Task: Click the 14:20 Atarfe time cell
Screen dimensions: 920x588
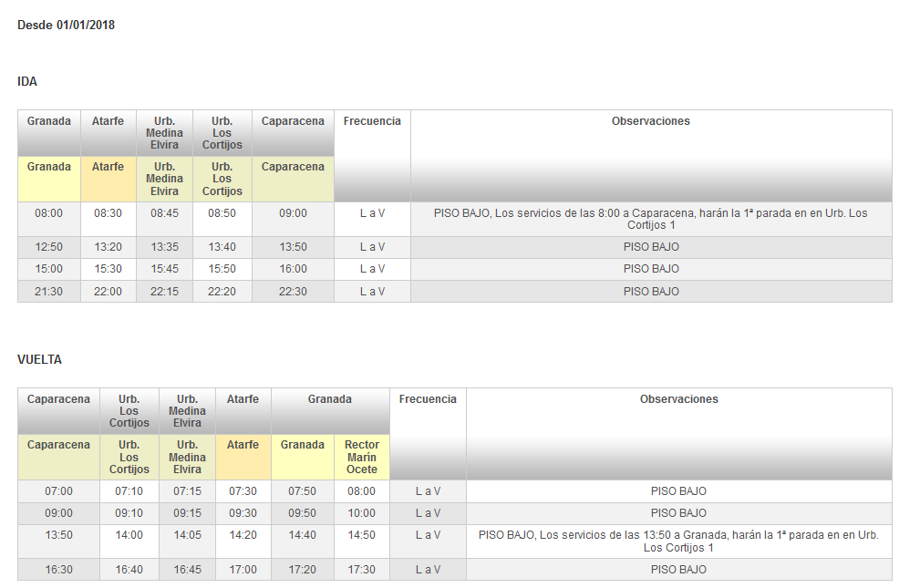Action: click(243, 535)
